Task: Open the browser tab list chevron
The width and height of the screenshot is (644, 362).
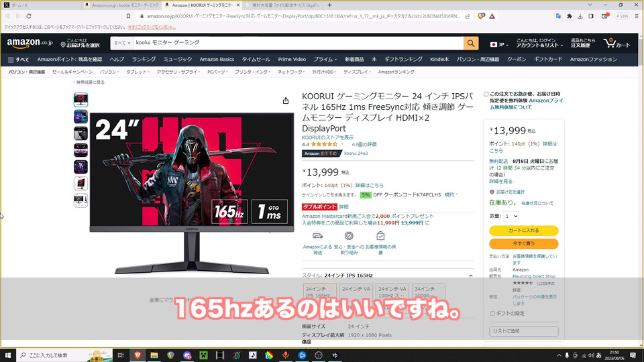Action: 590,5
